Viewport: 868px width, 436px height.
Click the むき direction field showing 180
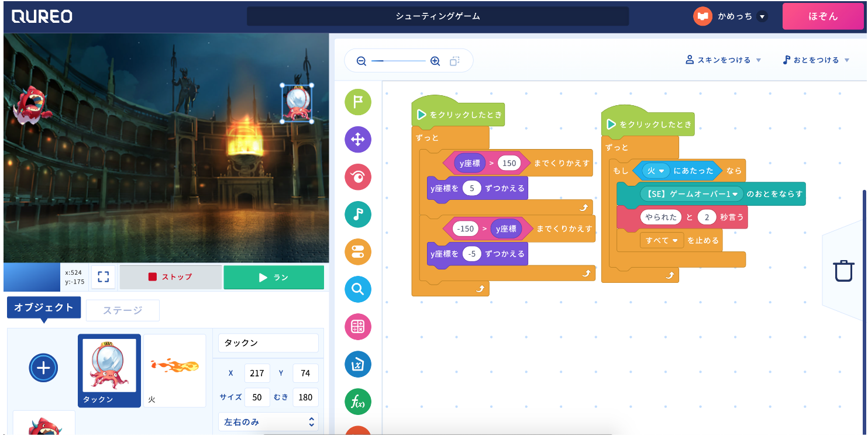(x=305, y=397)
